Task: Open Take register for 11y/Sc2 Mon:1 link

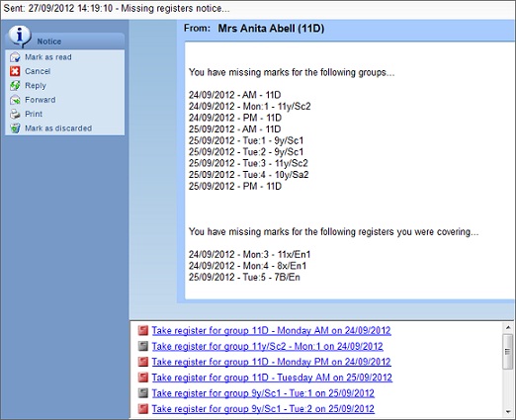Action: click(x=267, y=346)
